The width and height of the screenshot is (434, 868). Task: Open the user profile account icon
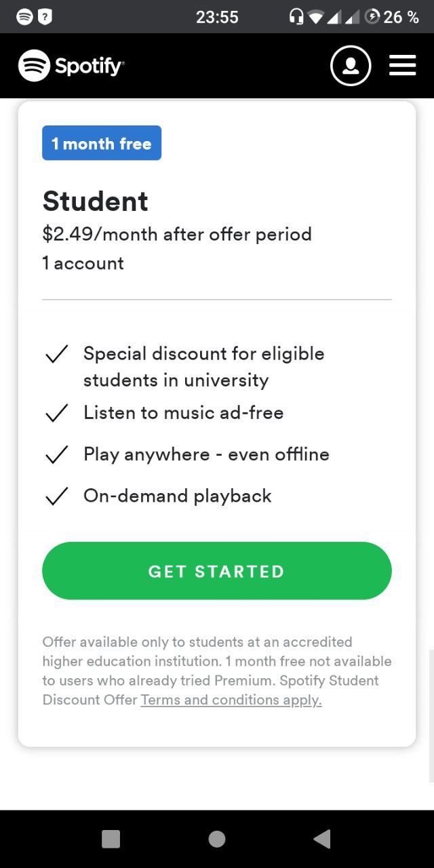pos(351,66)
